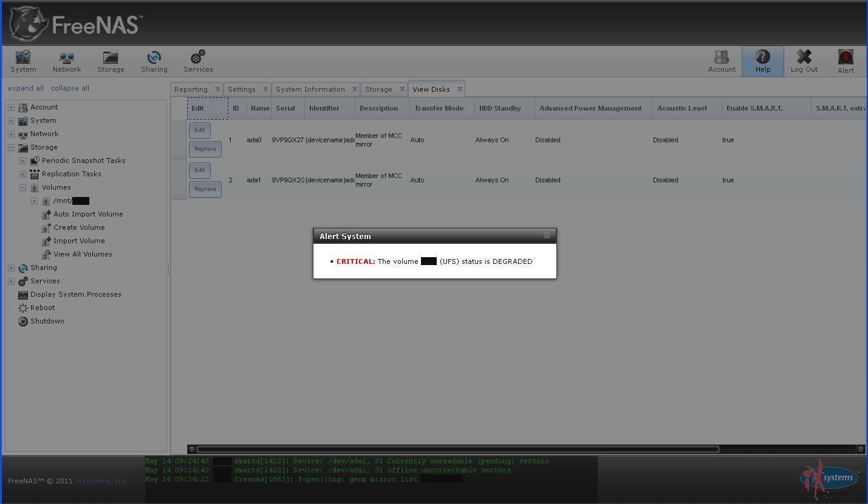Expand the Services tree node
This screenshot has height=504, width=868.
[x=11, y=281]
